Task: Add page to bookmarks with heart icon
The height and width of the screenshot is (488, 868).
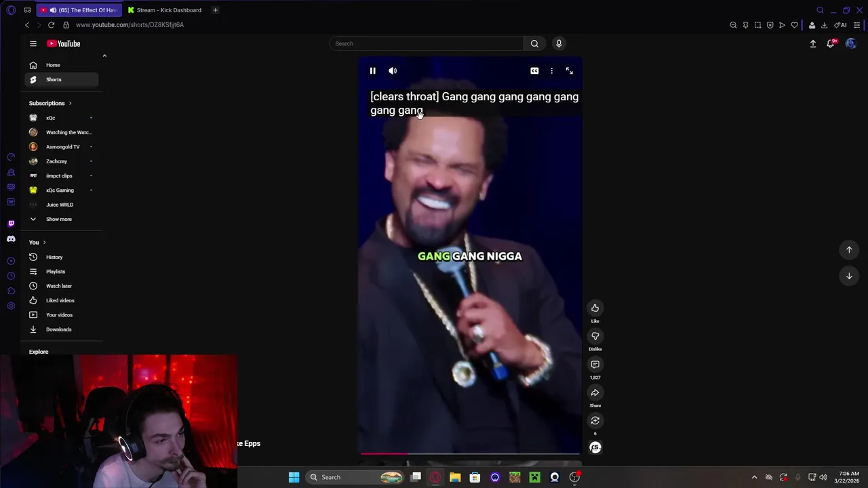Action: pos(794,25)
